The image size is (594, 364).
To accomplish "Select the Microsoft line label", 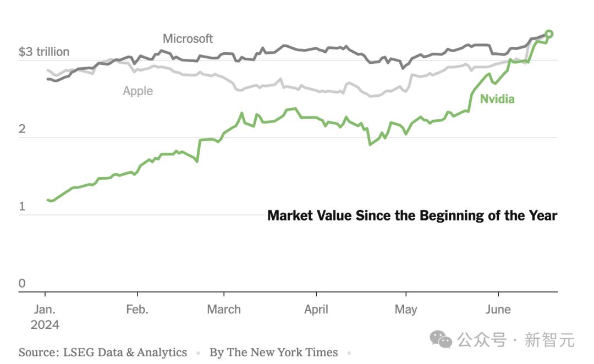I will click(x=188, y=38).
